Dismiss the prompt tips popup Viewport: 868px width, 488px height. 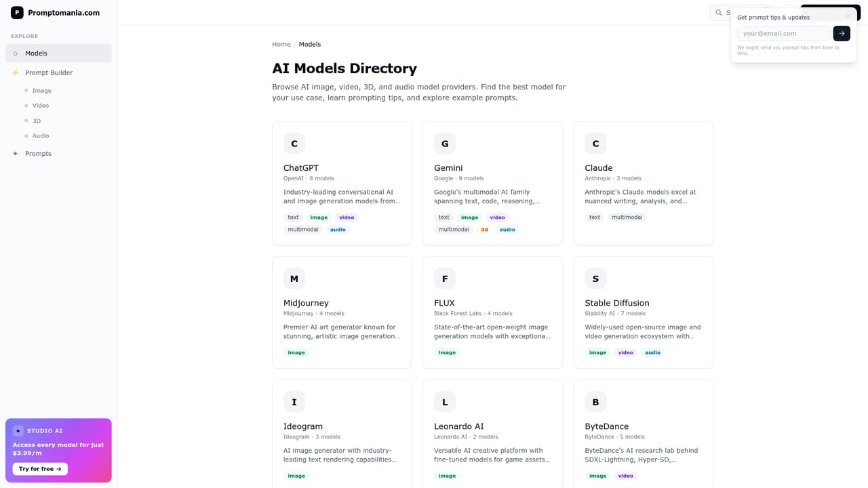(x=848, y=16)
